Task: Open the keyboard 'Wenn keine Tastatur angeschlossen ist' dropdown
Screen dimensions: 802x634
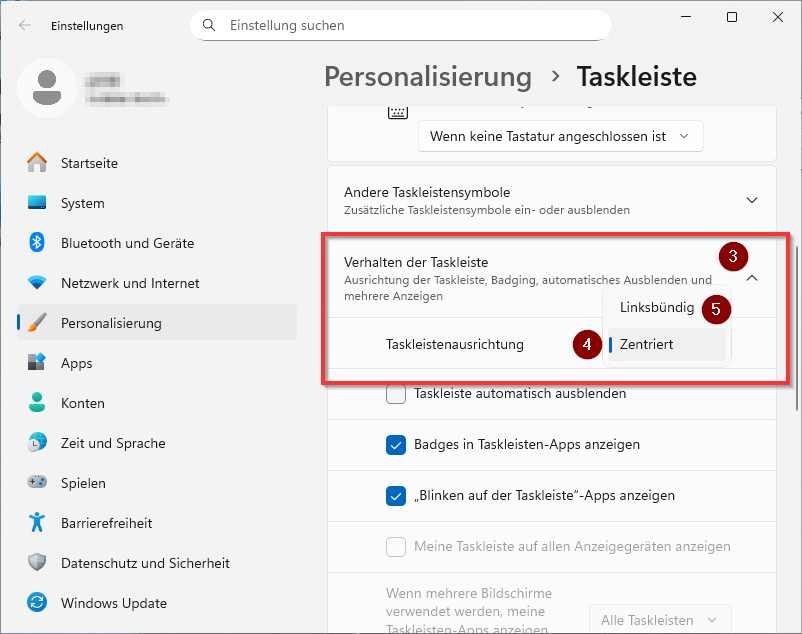Action: point(560,136)
